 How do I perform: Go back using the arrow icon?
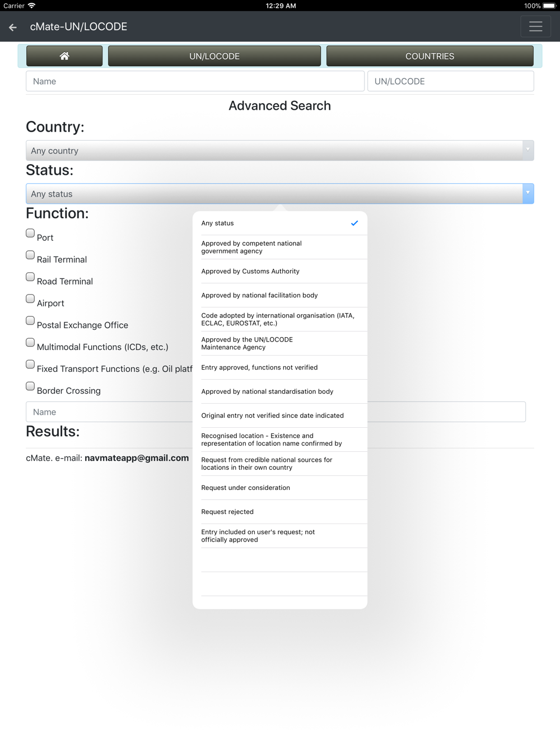(13, 27)
